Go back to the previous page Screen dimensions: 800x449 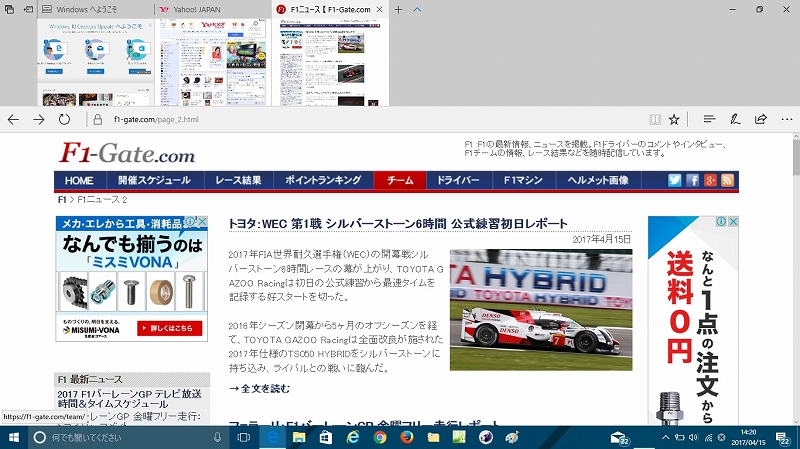pyautogui.click(x=13, y=119)
